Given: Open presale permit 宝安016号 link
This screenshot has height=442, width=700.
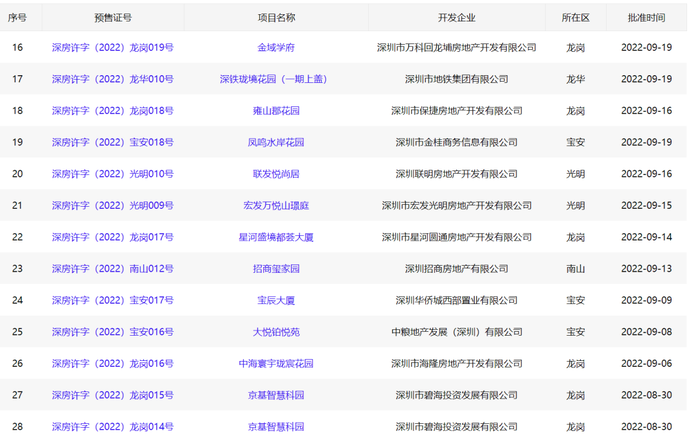Looking at the screenshot, I should click(112, 332).
